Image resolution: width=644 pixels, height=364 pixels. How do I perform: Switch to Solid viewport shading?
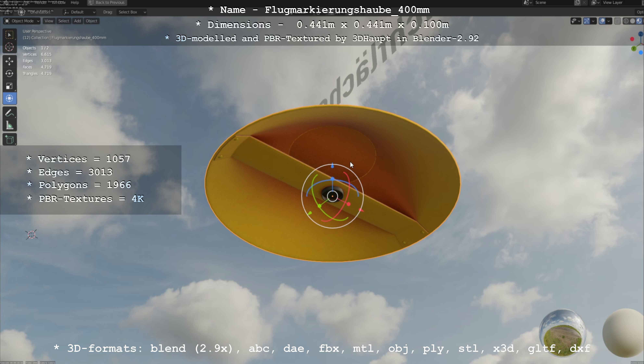[x=632, y=21]
